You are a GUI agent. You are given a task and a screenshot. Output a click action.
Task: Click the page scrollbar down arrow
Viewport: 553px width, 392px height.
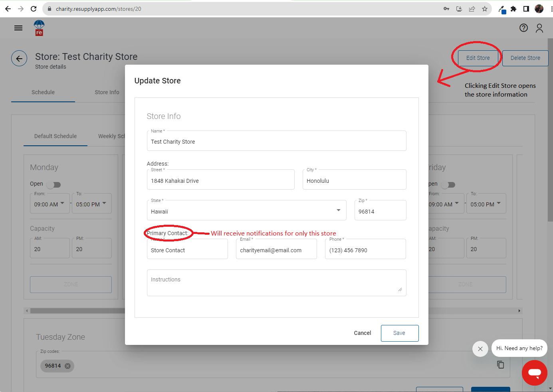click(550, 388)
